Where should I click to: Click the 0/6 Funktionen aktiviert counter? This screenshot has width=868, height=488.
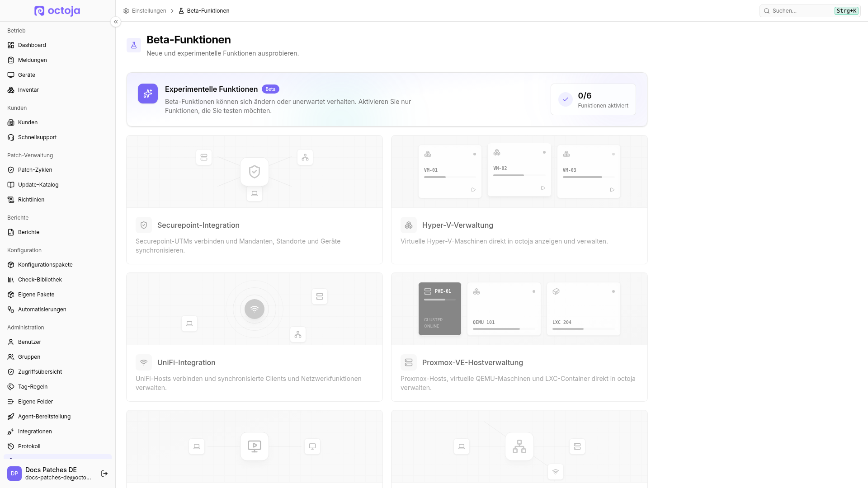593,99
